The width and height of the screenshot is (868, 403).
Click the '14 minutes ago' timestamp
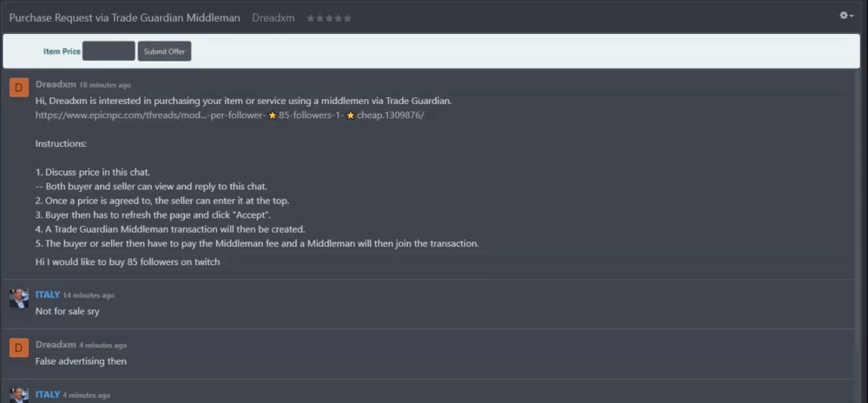89,295
